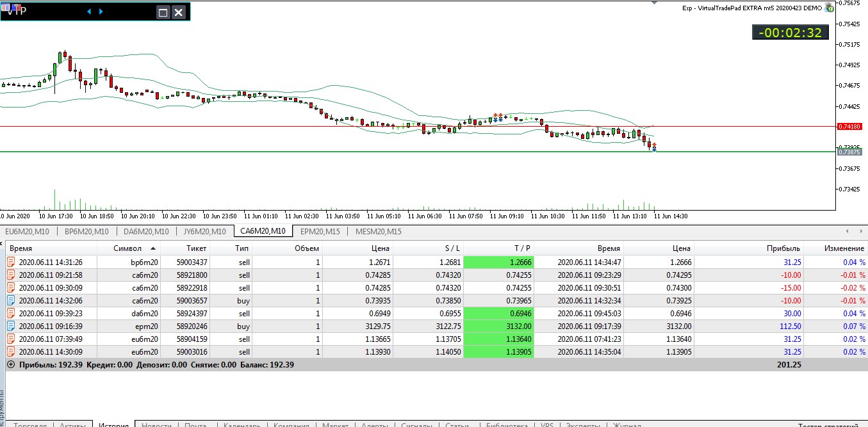This screenshot has height=427, width=868.
Task: Click the grey 0.73875 current price label
Action: click(849, 152)
